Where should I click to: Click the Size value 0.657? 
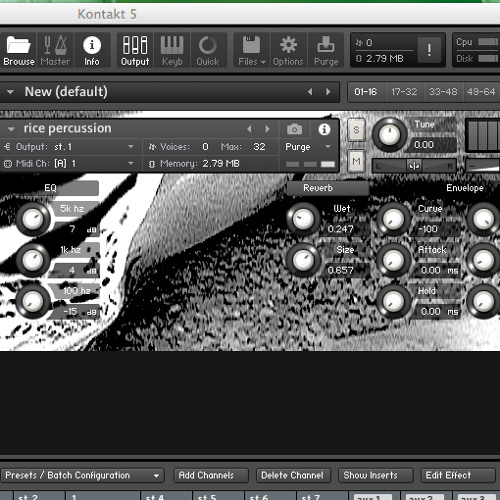[340, 270]
